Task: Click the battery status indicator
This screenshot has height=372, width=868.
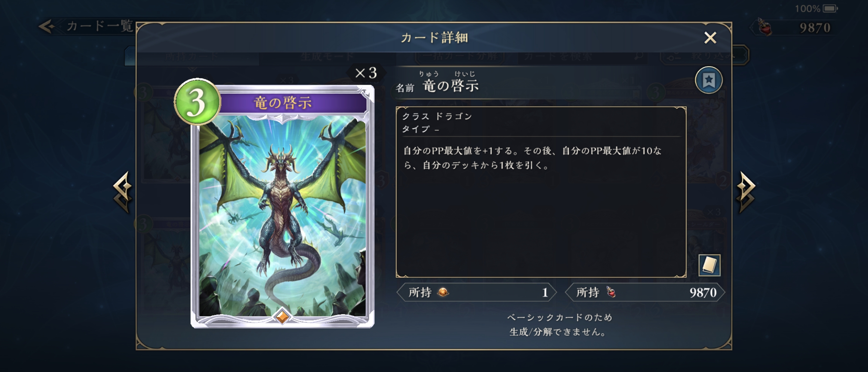Action: (x=830, y=9)
